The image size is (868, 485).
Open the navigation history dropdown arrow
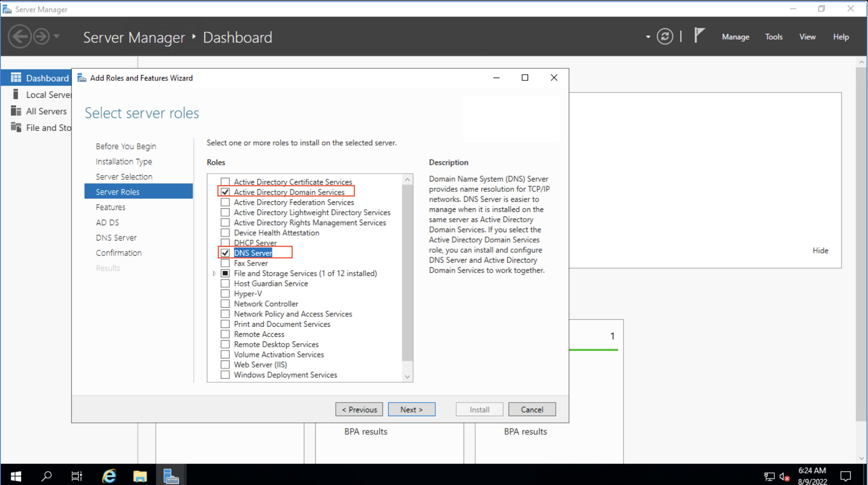57,37
